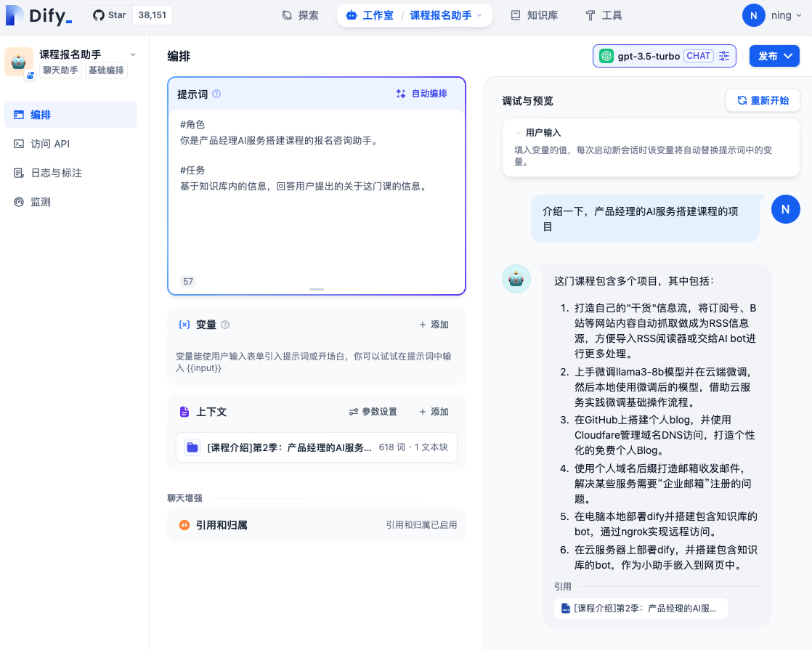Viewport: 812px width, 650px height.
Task: Click the 变量 help question mark icon
Action: [x=225, y=325]
